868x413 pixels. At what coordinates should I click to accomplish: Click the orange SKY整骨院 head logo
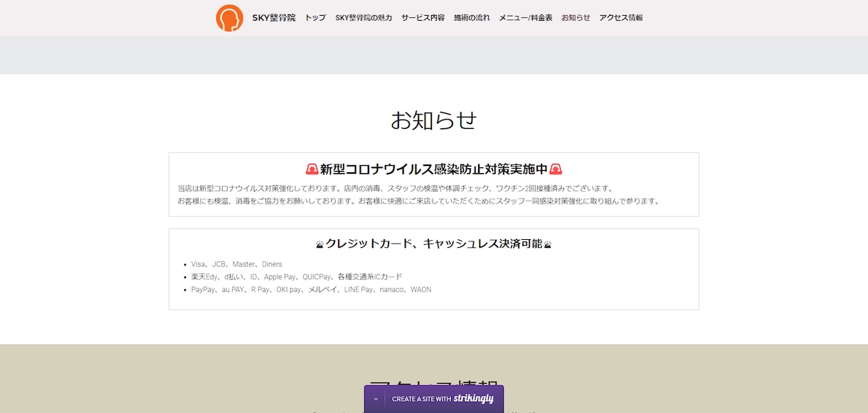coord(229,18)
